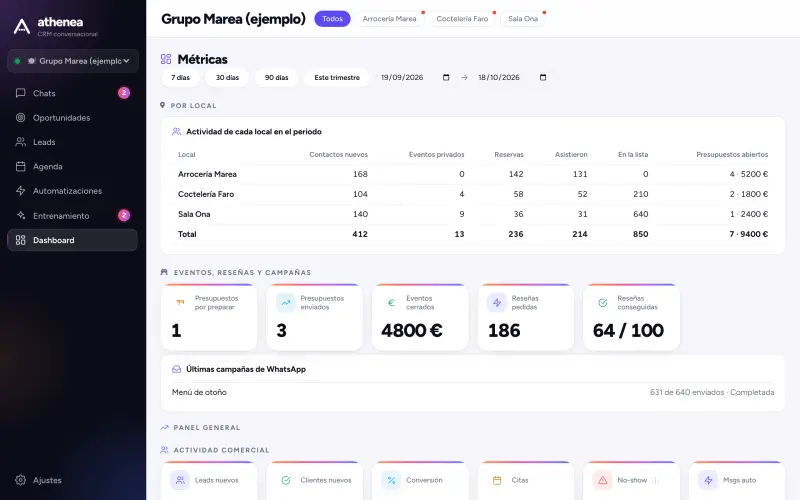800x500 pixels.
Task: Click the total value 7 · 9400 €
Action: pyautogui.click(x=748, y=234)
